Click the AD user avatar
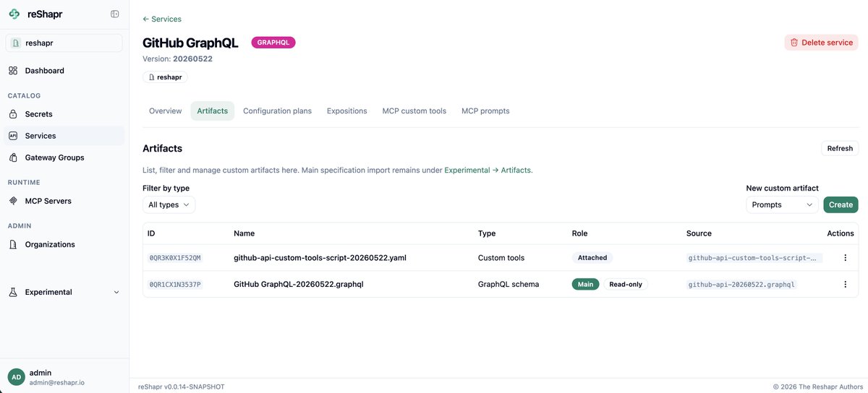The width and height of the screenshot is (868, 393). [x=16, y=377]
